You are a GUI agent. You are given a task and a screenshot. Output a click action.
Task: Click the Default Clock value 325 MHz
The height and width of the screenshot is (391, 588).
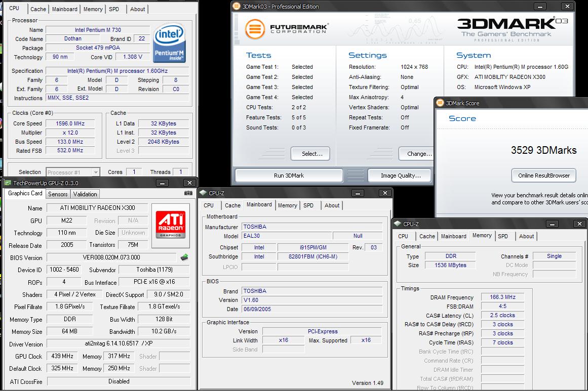[x=62, y=368]
